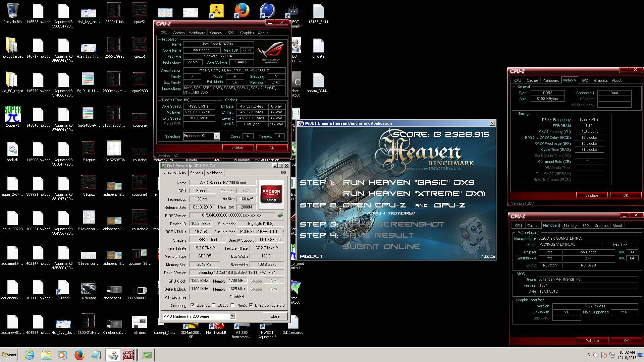Click RUN HEAVEN "XTREME" DX11
The width and height of the screenshot is (644, 362).
point(414,194)
